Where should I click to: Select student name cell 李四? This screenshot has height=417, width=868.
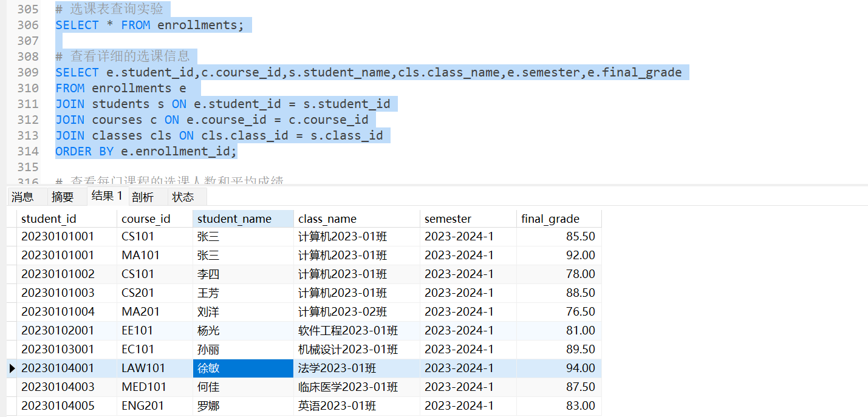[243, 274]
